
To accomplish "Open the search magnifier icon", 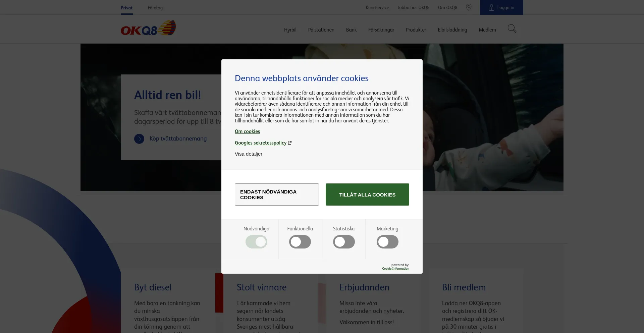I will click(512, 29).
